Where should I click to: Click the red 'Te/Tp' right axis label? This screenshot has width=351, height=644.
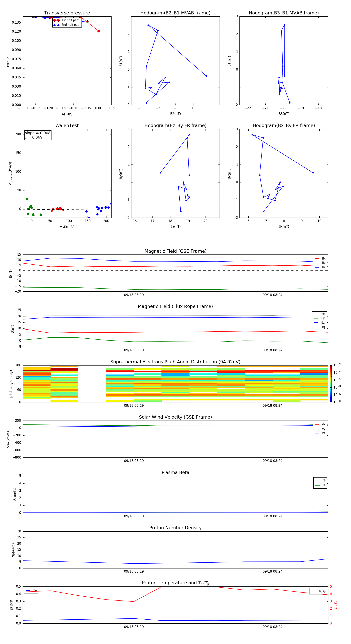[336, 605]
